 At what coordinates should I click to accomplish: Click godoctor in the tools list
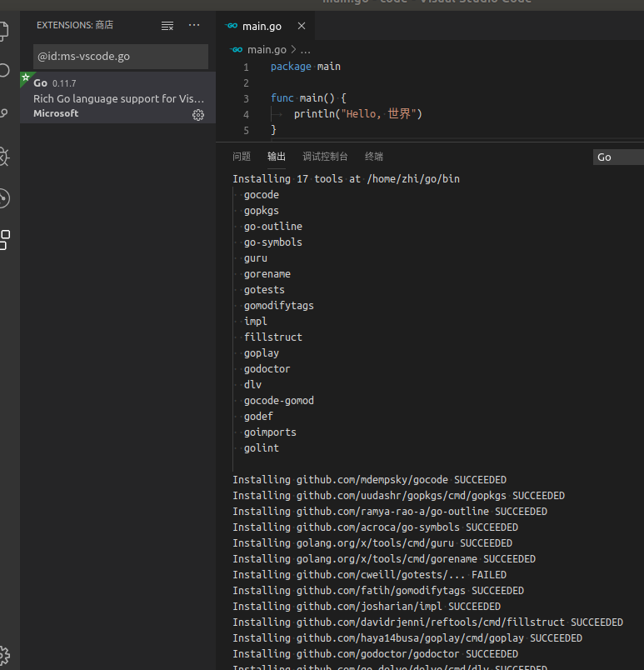(x=267, y=369)
